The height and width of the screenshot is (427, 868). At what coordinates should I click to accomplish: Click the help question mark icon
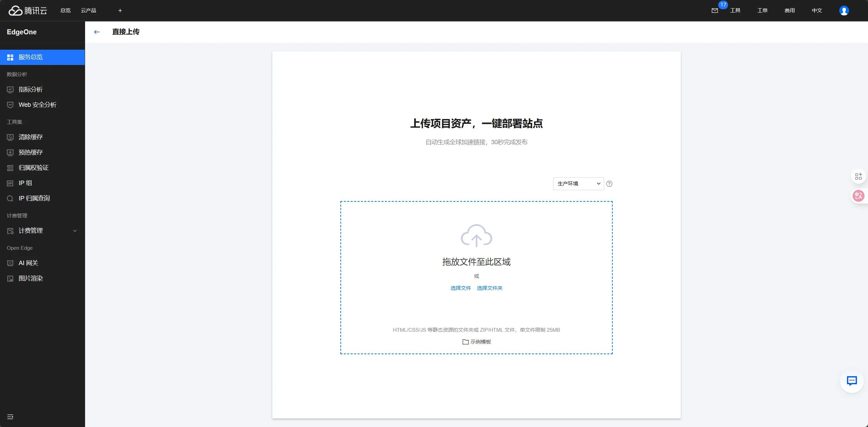coord(609,184)
